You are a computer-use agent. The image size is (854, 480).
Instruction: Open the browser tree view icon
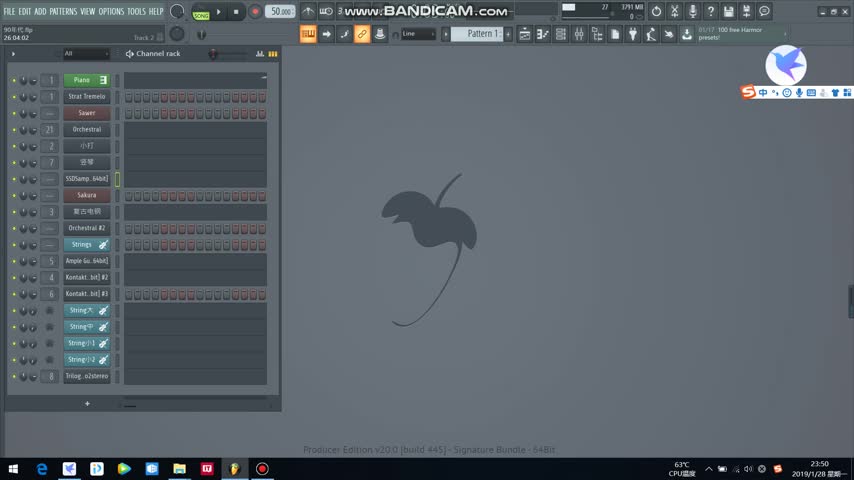[x=597, y=34]
